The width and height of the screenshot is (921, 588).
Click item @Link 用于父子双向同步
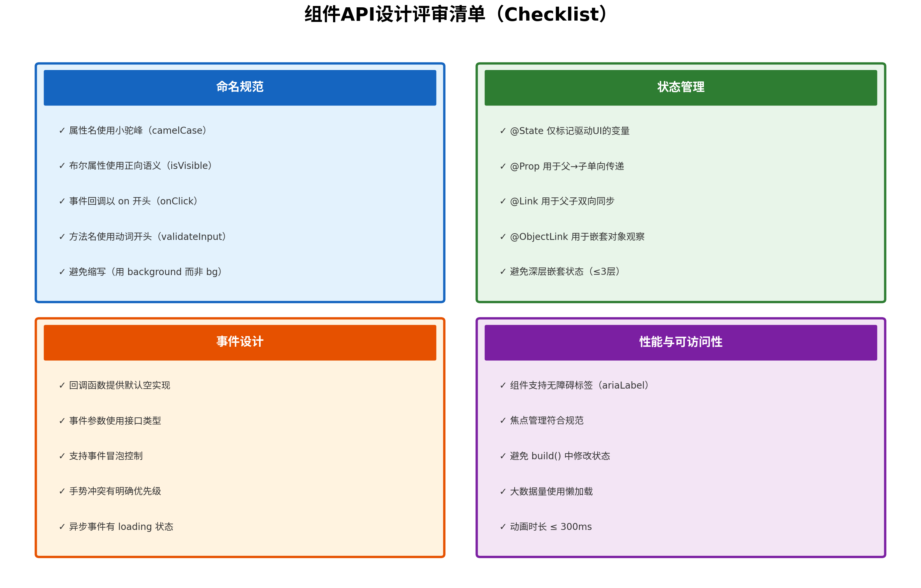pos(557,201)
